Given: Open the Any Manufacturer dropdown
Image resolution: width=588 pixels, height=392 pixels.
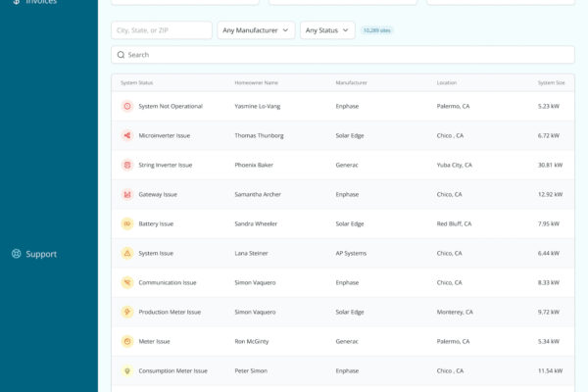Looking at the screenshot, I should tap(256, 30).
